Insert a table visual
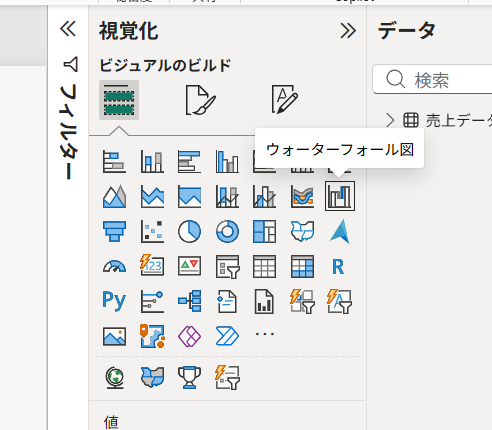 264,266
